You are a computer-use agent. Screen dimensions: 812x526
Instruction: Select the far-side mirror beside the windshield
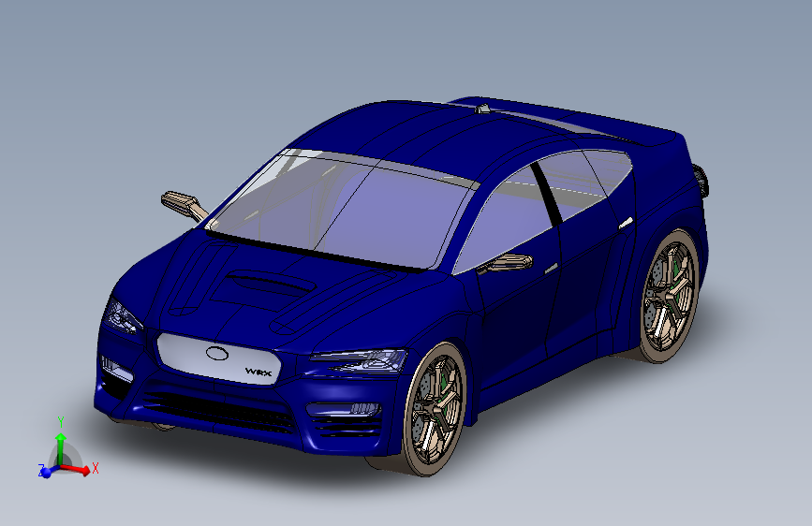pos(184,205)
